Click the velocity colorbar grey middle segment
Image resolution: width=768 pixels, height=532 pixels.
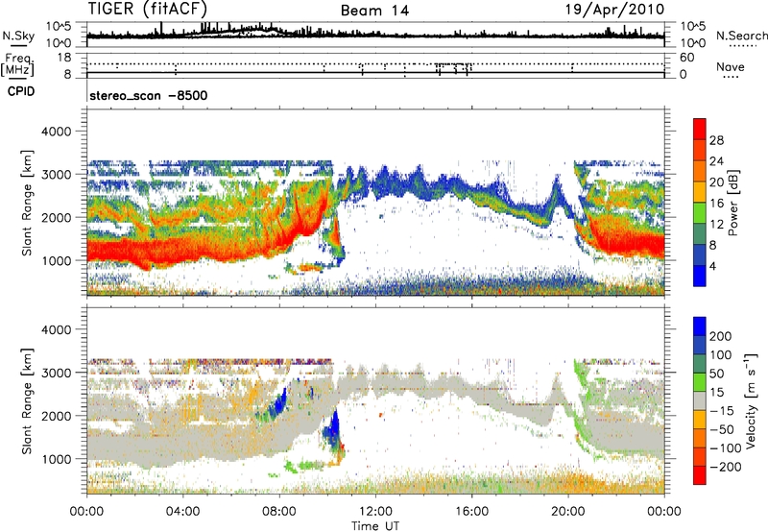700,401
